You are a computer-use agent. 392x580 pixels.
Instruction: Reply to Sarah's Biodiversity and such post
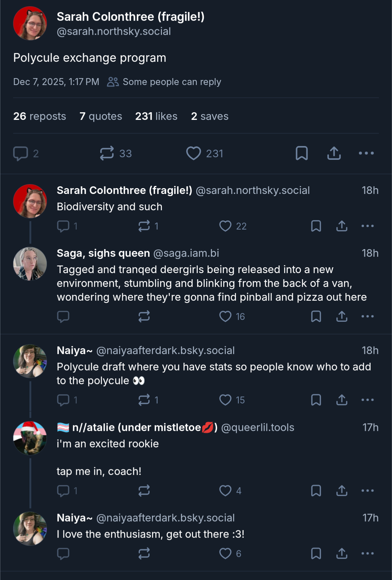click(x=64, y=226)
